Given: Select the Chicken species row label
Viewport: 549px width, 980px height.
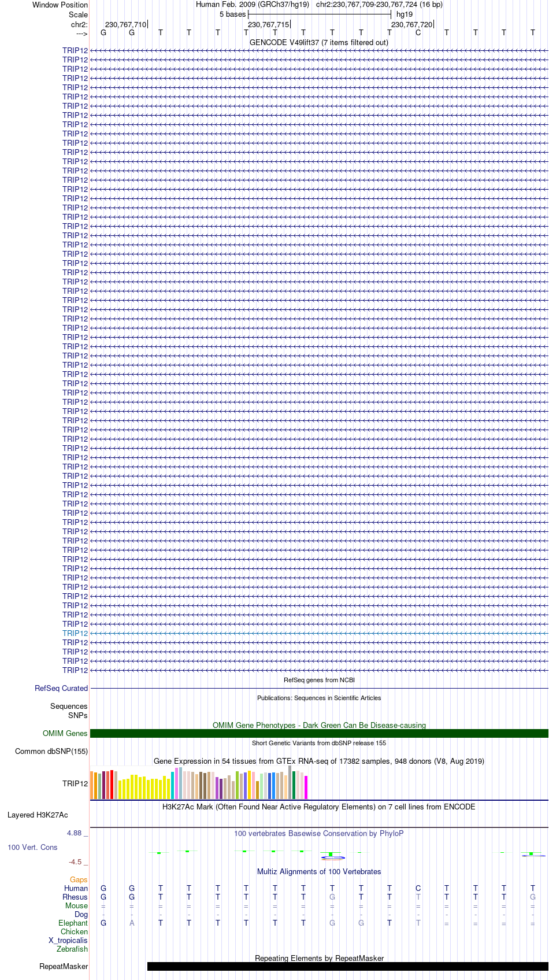Looking at the screenshot, I should pos(74,931).
